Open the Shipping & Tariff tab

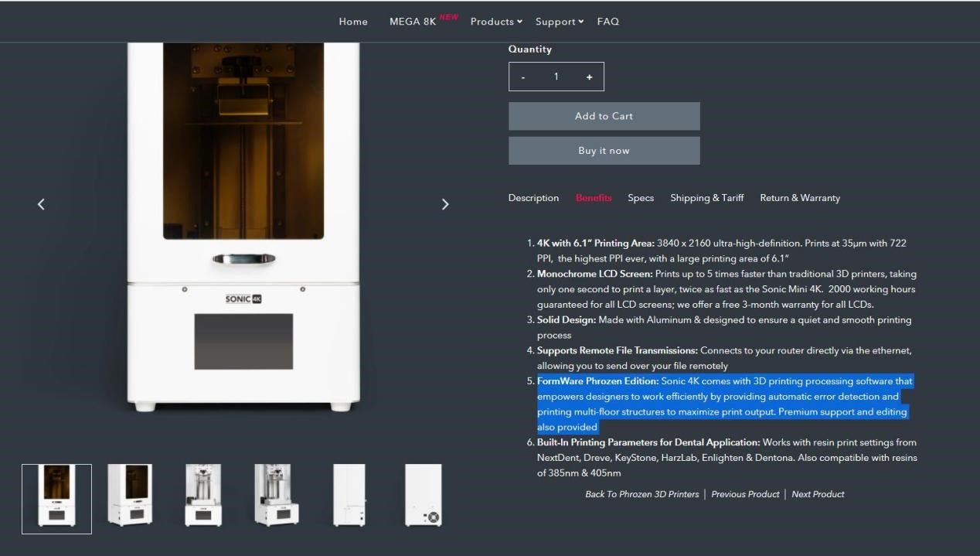tap(707, 198)
